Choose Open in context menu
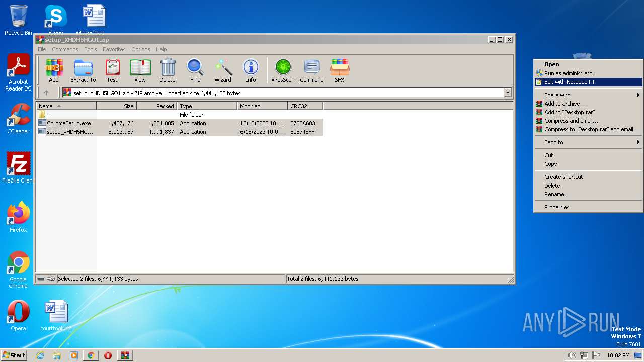This screenshot has height=362, width=644. [x=588, y=64]
